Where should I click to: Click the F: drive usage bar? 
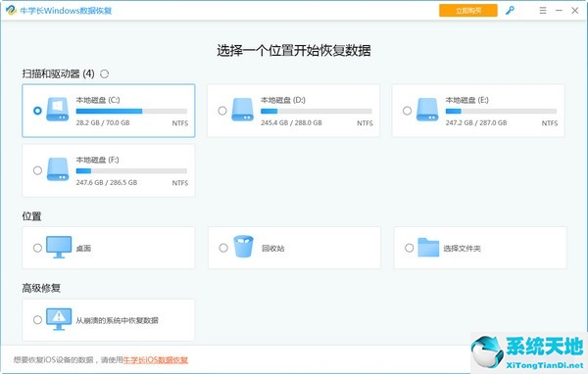click(x=131, y=171)
